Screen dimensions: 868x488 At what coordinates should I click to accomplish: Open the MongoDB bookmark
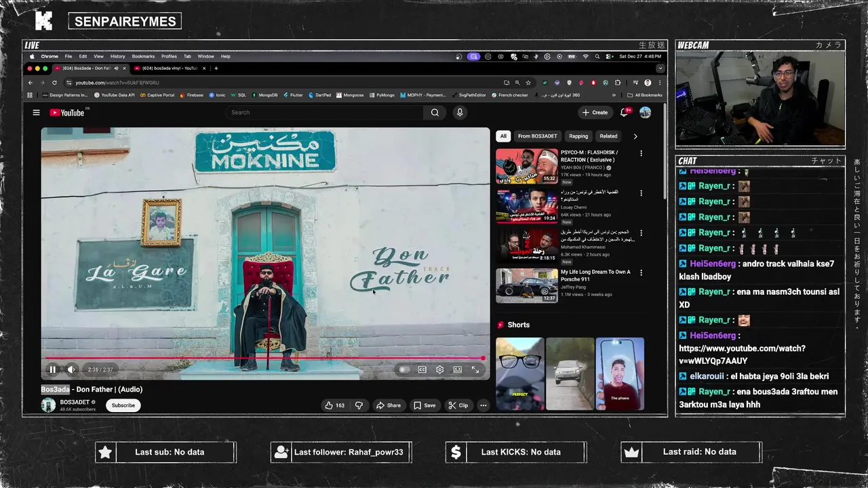[264, 95]
